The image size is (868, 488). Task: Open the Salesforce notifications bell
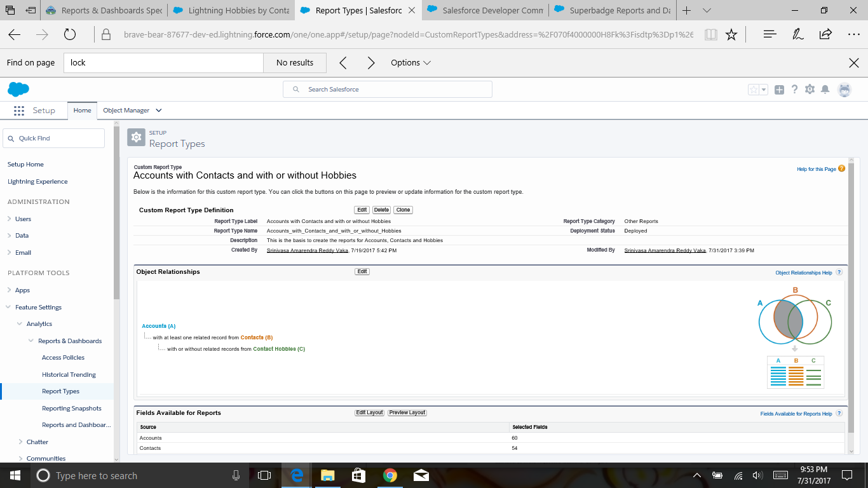coord(825,90)
